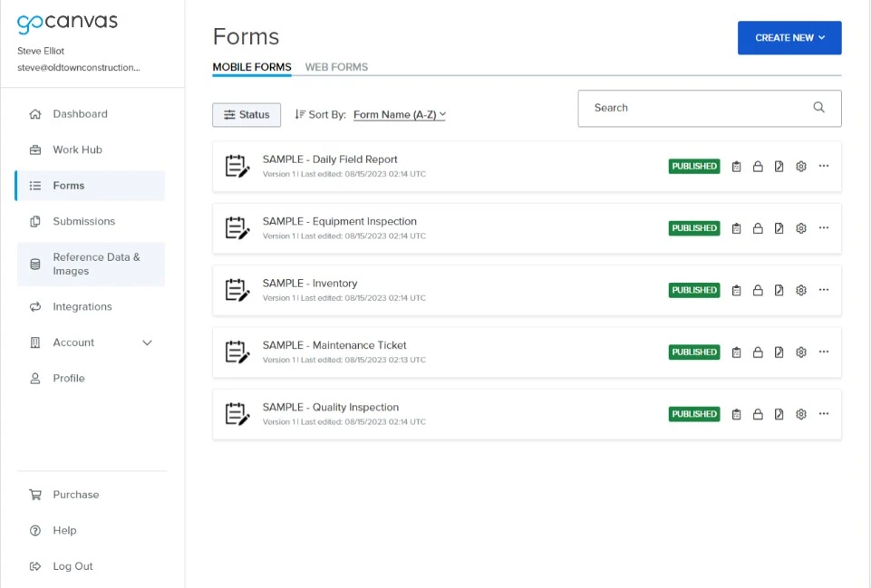Click the Integrations sidebar icon
This screenshot has height=588, width=871.
[36, 306]
